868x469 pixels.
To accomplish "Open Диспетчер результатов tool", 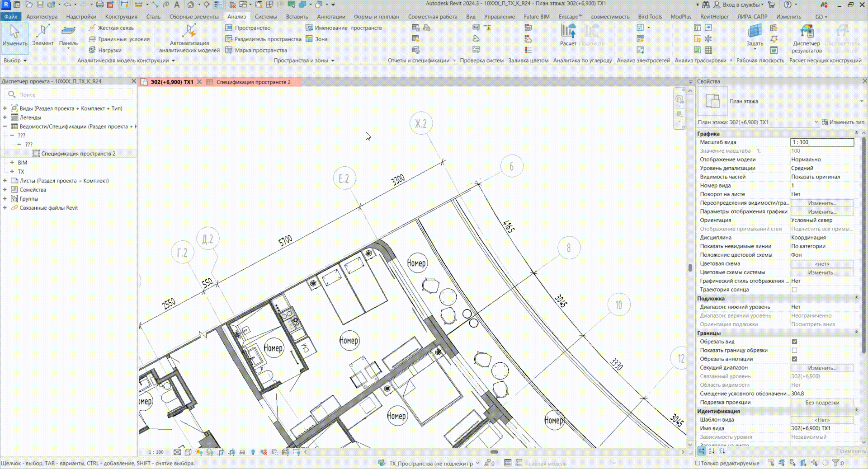I will point(806,36).
